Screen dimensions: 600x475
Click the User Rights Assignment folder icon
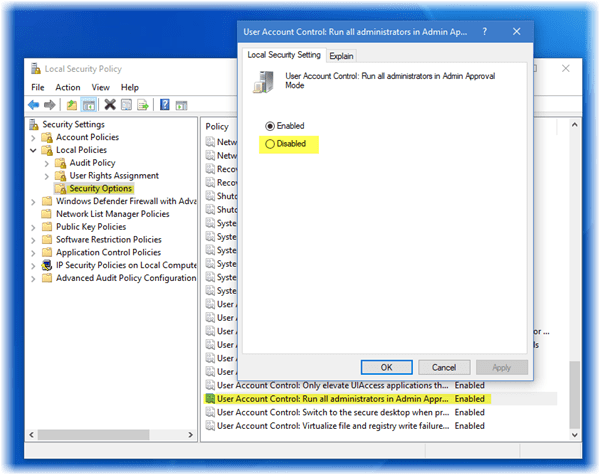[60, 176]
